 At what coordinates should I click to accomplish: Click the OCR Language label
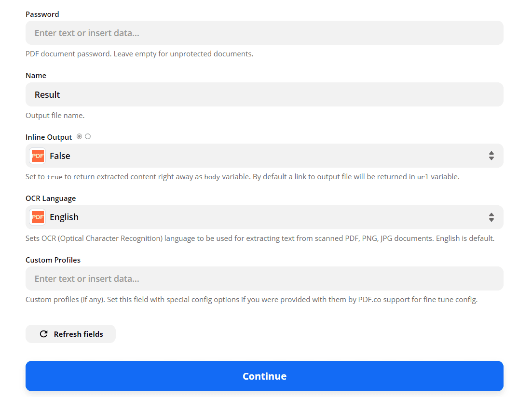click(x=50, y=198)
